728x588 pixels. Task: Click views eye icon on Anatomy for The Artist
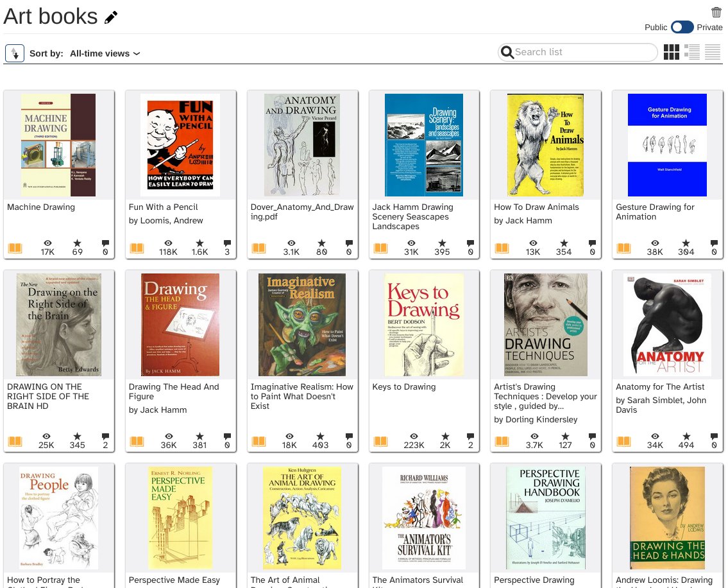coord(655,436)
